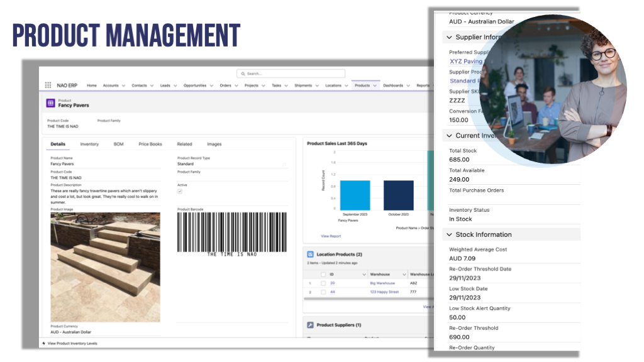The height and width of the screenshot is (362, 644).
Task: Open the App Launcher waffle icon
Action: (x=49, y=84)
